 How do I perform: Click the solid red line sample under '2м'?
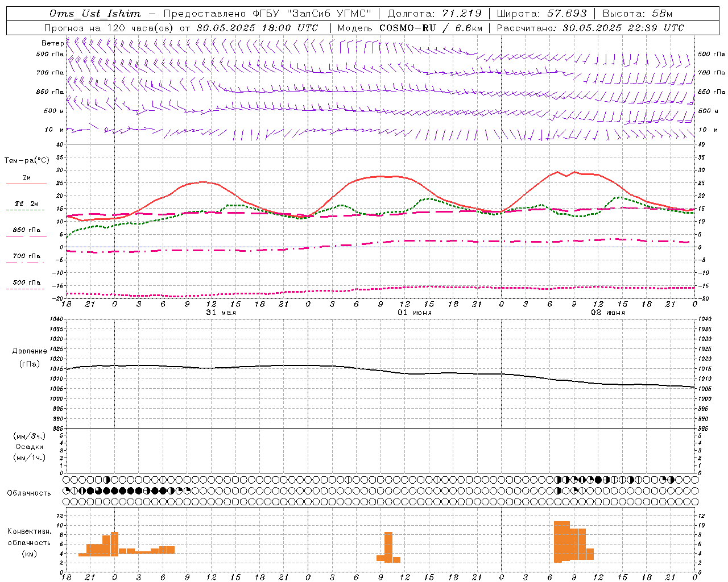click(x=26, y=184)
